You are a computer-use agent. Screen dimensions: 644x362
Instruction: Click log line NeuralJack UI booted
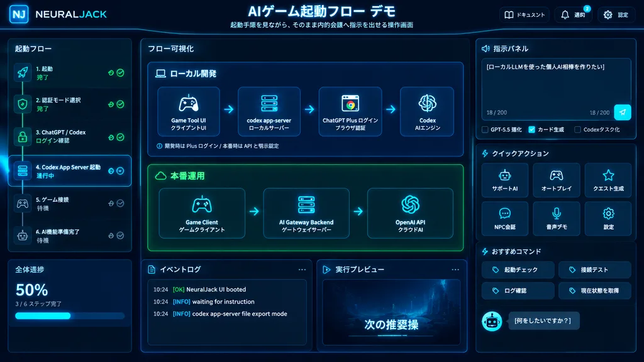click(199, 289)
